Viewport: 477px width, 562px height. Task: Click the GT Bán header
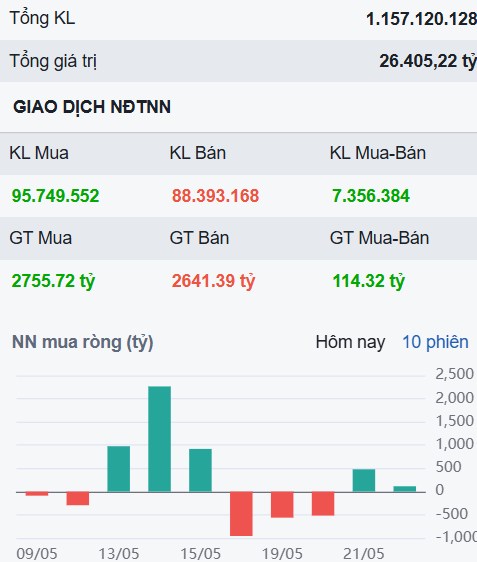[x=199, y=238]
